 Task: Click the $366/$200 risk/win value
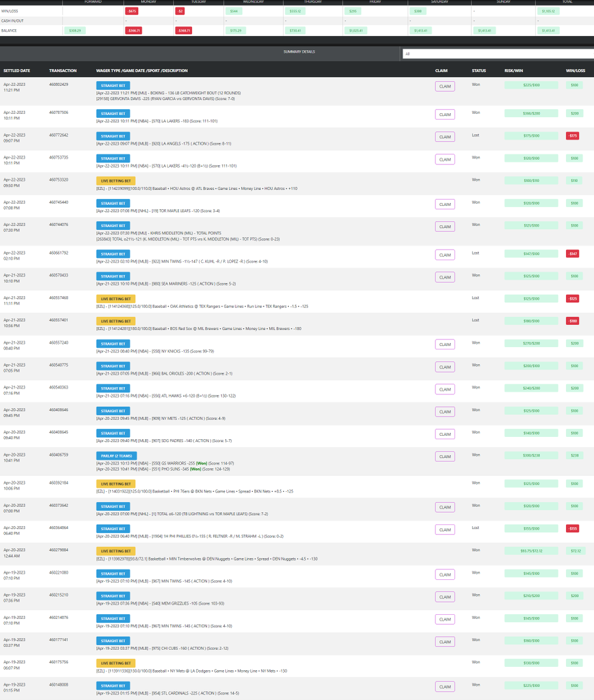(x=532, y=113)
